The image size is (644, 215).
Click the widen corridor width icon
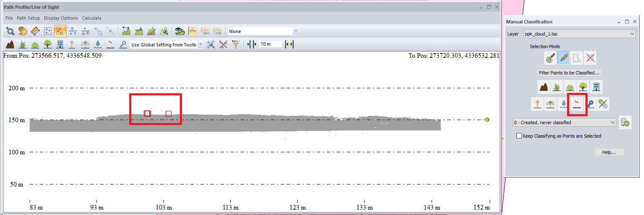coord(289,44)
